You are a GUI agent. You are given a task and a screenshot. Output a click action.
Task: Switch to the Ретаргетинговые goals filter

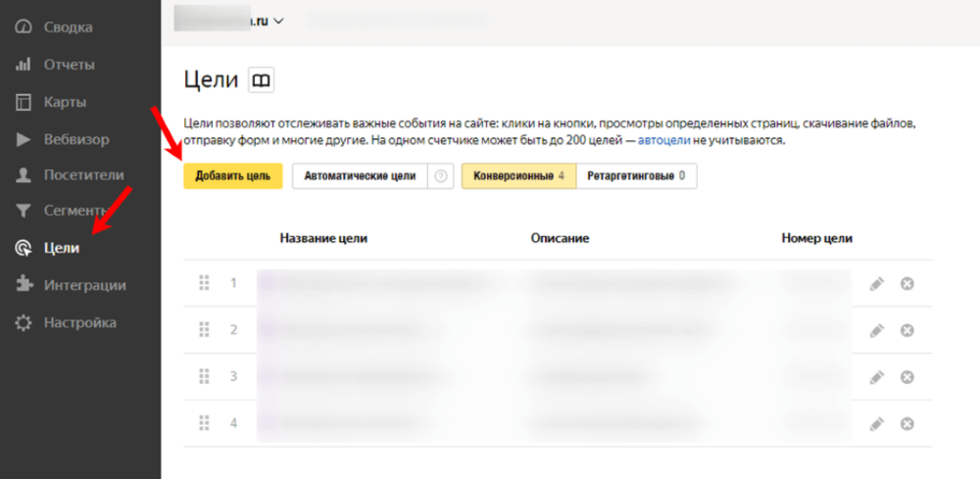tap(636, 176)
